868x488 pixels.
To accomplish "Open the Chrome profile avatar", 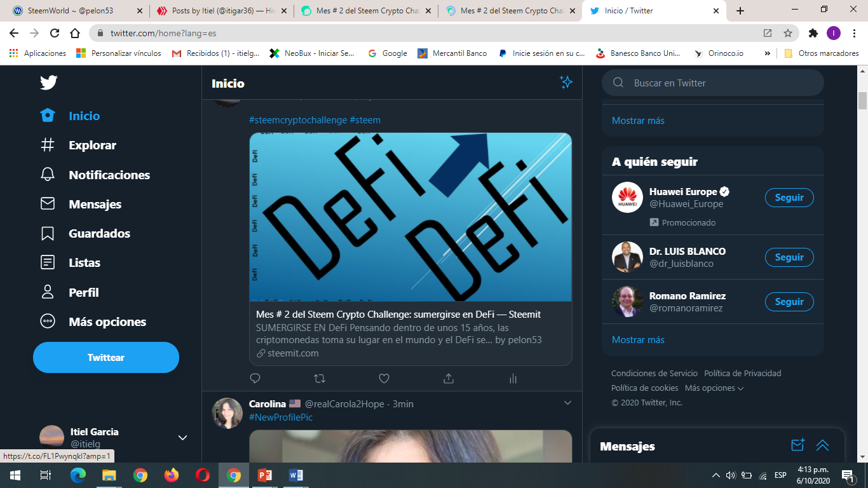I will point(834,33).
